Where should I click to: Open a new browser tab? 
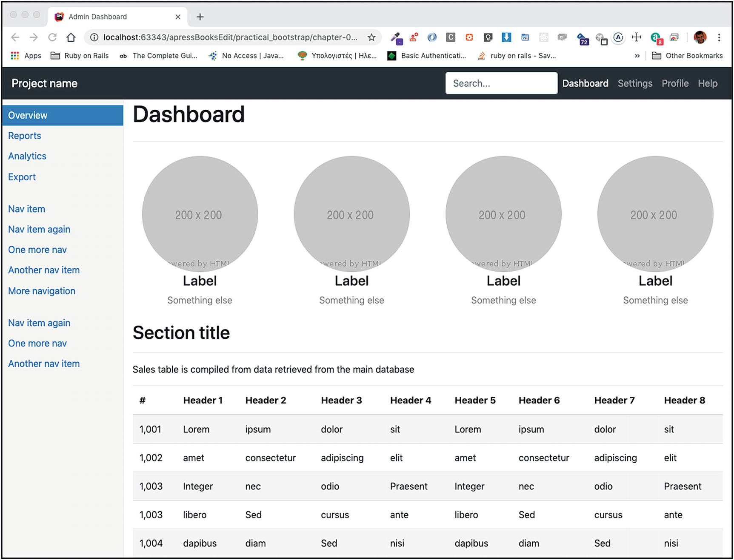point(200,17)
